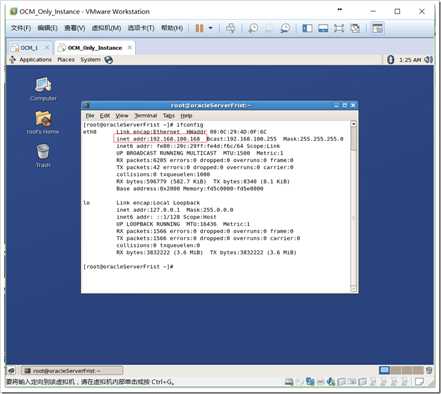Click the Show Desktop button in bottom panel
Screen dimensions: 441x394
(11, 371)
